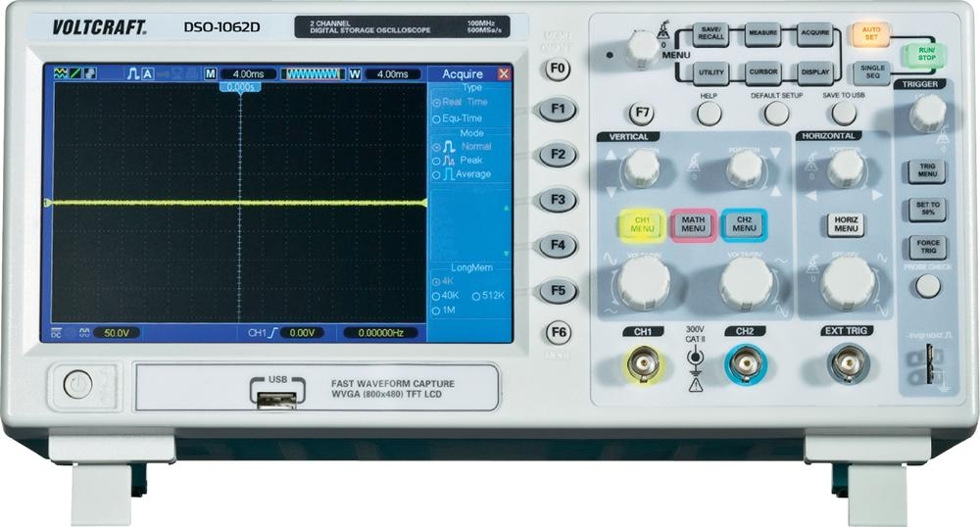Push the F1 softkey
This screenshot has width=980, height=527.
[x=558, y=110]
